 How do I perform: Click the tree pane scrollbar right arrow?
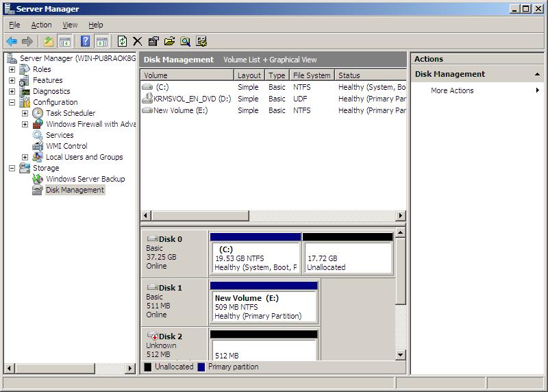pyautogui.click(x=130, y=368)
